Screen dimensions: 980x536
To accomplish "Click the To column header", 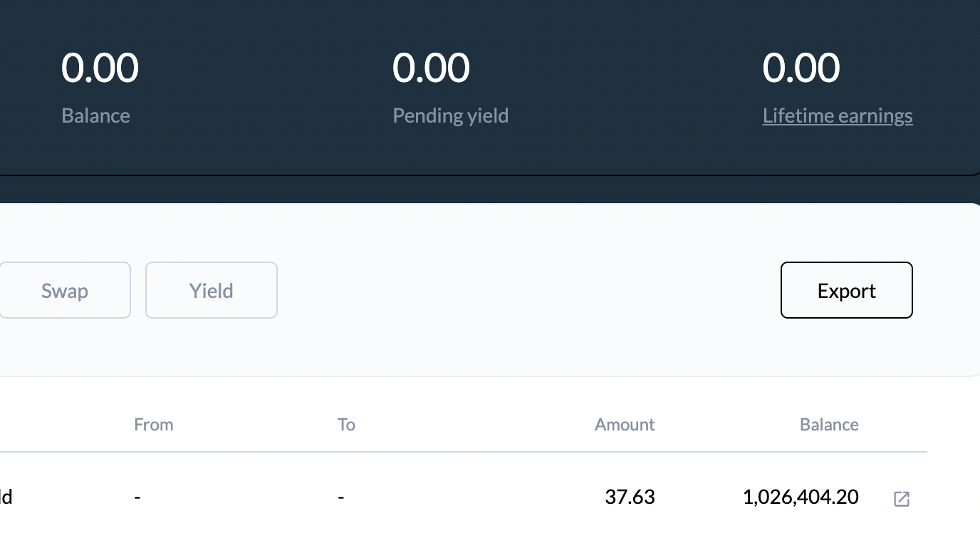I will click(x=346, y=424).
